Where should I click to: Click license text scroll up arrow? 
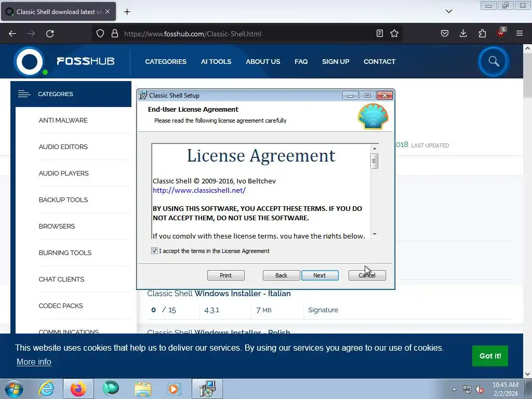point(374,148)
